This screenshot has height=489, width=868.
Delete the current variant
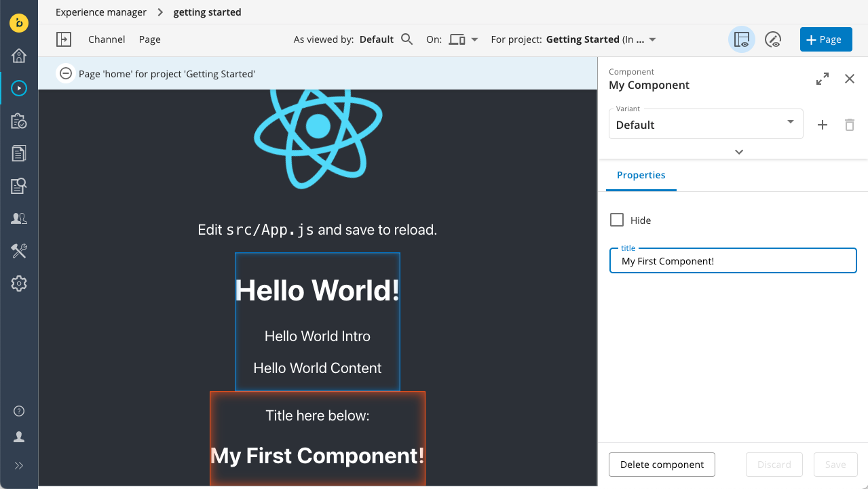click(850, 125)
